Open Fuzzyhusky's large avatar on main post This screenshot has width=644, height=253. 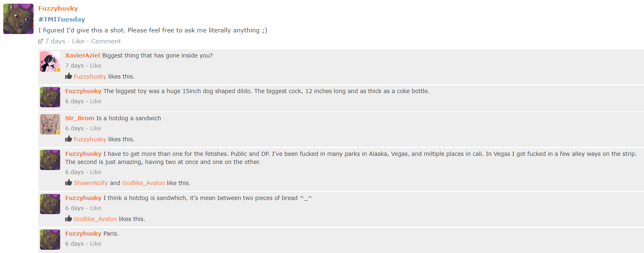tap(18, 19)
